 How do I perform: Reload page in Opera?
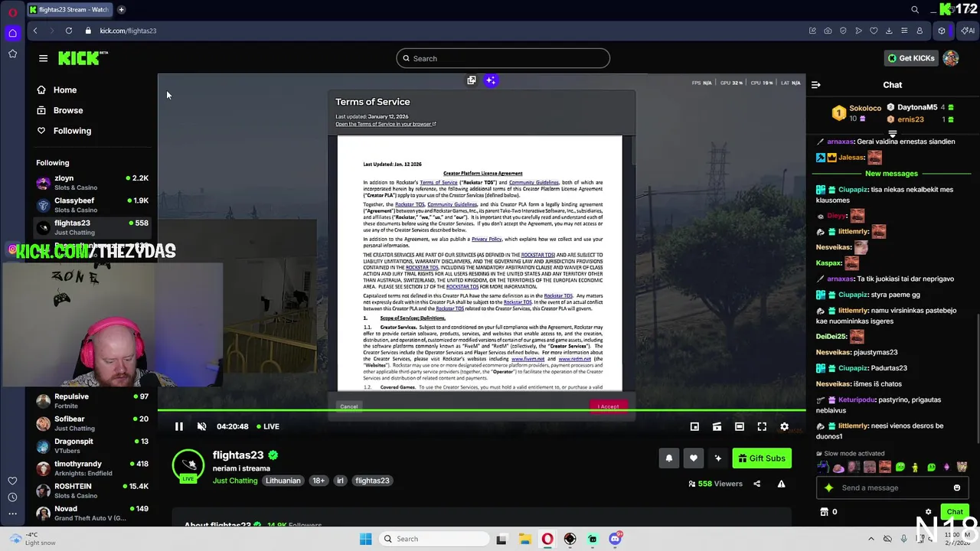tap(69, 31)
